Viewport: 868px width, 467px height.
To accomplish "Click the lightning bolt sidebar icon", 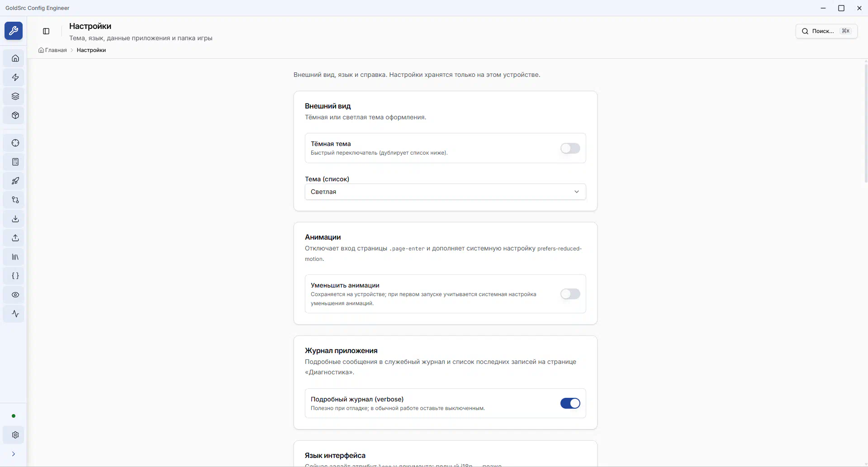I will click(x=15, y=77).
